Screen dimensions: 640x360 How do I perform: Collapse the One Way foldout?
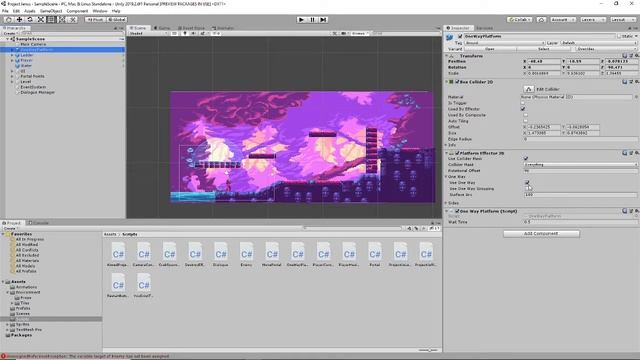click(447, 177)
